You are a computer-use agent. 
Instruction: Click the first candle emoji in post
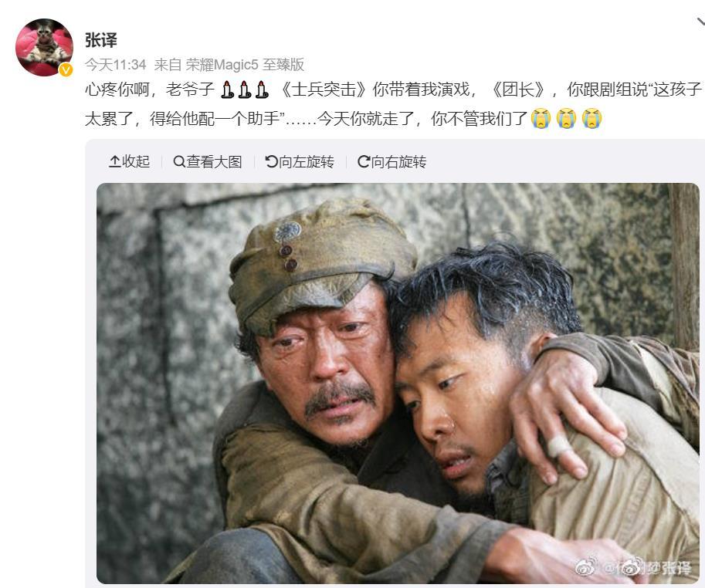point(228,90)
